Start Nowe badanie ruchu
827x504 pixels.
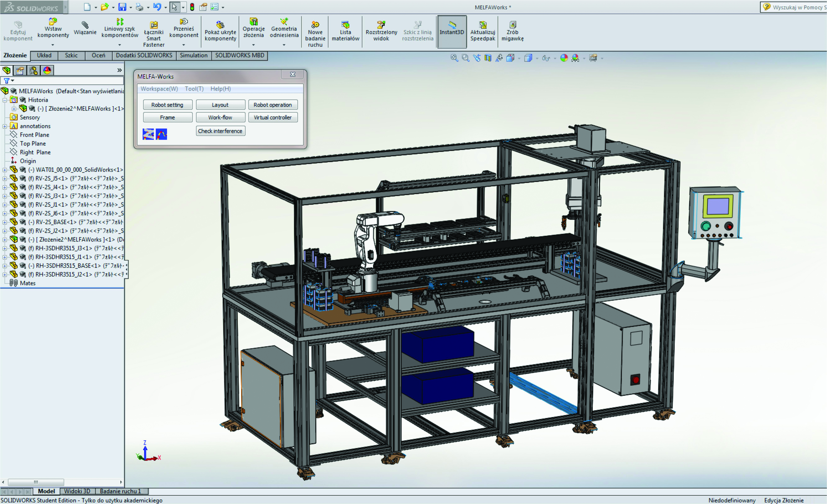point(315,34)
